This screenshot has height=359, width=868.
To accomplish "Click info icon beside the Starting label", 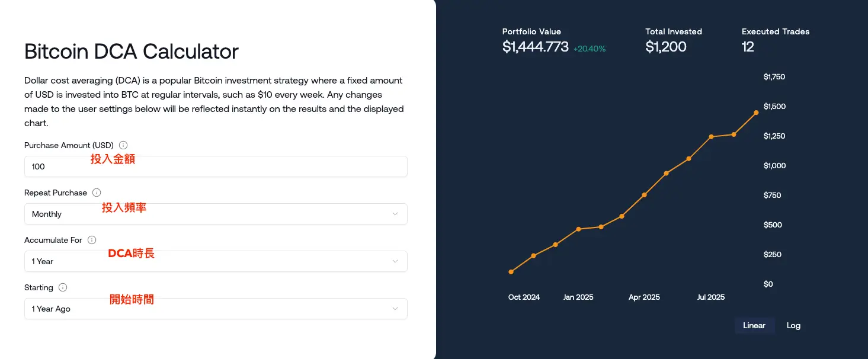I will click(63, 287).
